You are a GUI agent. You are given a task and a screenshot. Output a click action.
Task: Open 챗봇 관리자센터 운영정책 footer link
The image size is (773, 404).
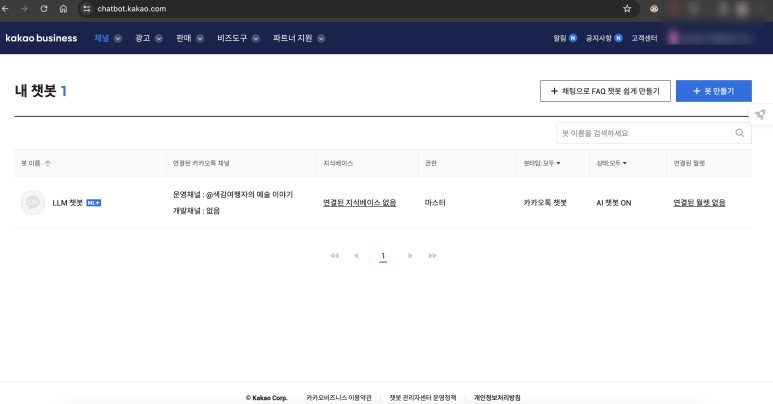tap(423, 398)
